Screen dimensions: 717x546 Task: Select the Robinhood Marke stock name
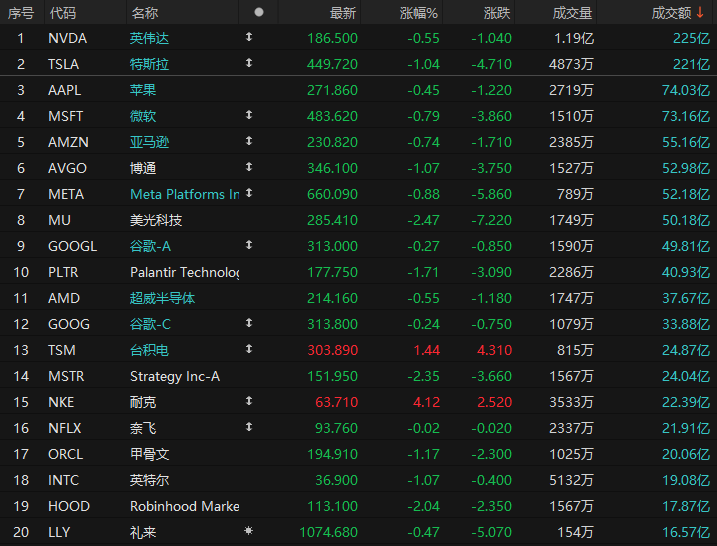(x=185, y=507)
